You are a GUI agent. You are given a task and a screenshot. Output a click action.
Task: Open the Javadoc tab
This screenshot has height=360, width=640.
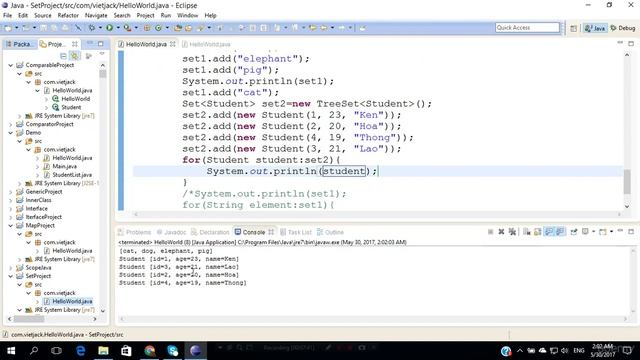click(172, 232)
